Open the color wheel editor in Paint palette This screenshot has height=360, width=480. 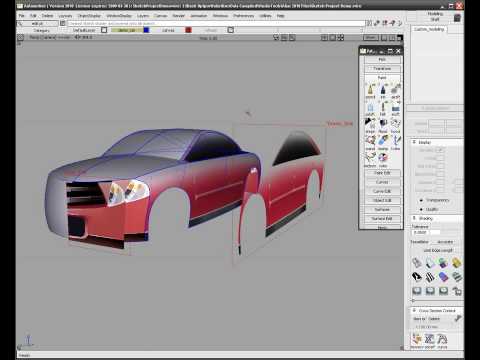(x=383, y=160)
